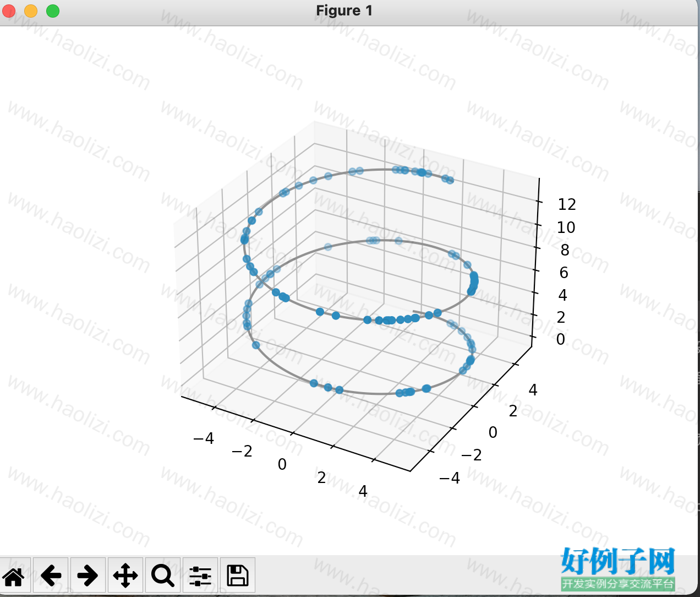
Task: Click the Figure 1 window title
Action: coord(344,10)
